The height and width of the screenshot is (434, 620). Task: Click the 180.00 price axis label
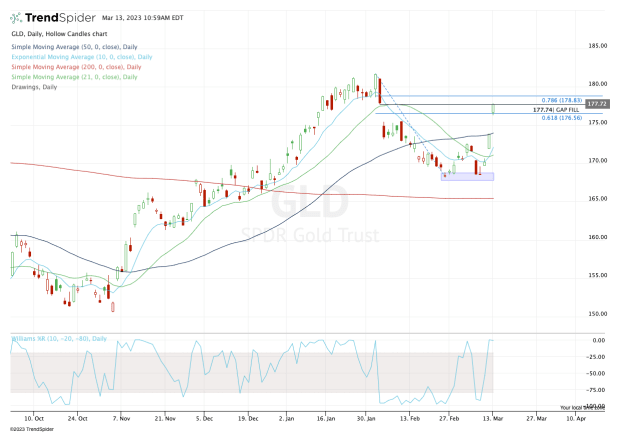pyautogui.click(x=597, y=84)
